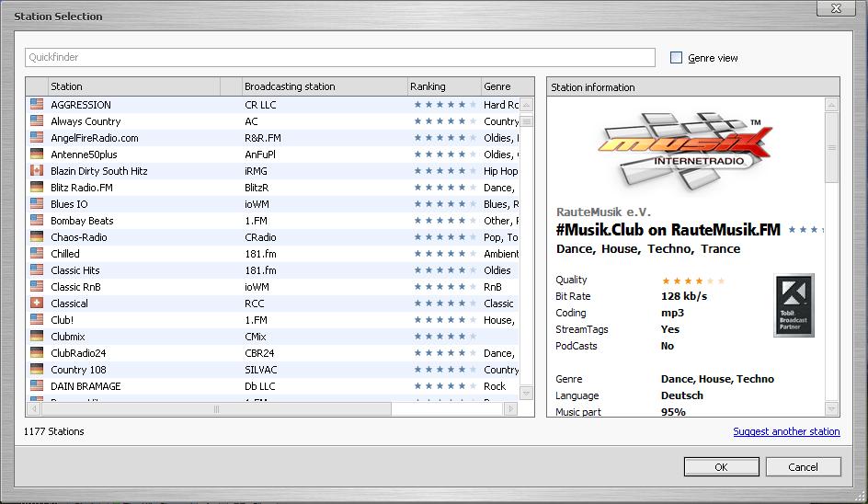This screenshot has height=504, width=868.
Task: Click the German flag beside Clubmix
Action: tap(37, 336)
